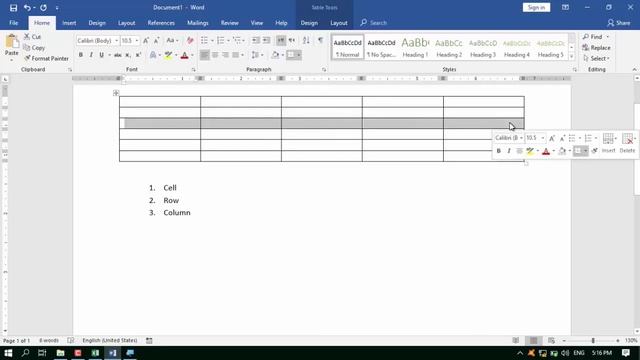Apply the Heading 1 style

point(415,47)
